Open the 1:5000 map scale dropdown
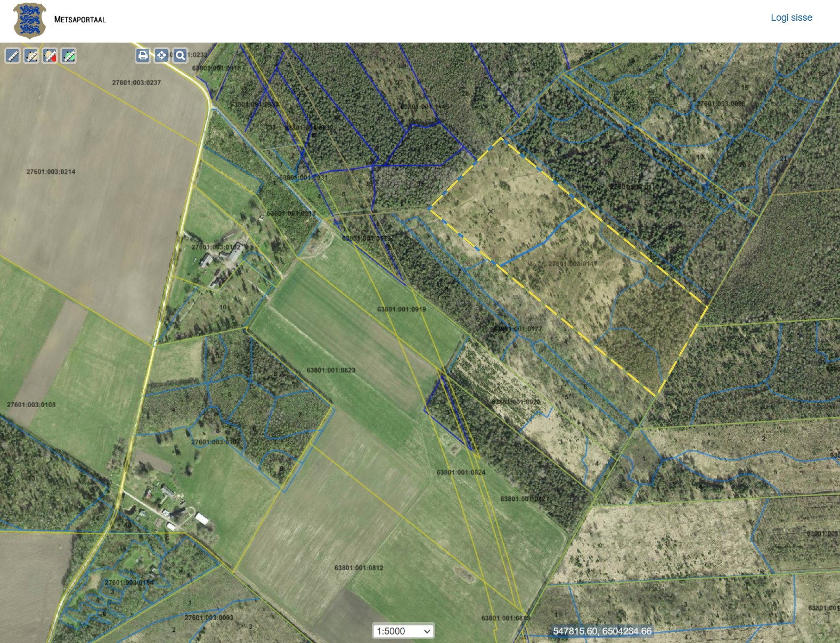840x643 pixels. [403, 631]
